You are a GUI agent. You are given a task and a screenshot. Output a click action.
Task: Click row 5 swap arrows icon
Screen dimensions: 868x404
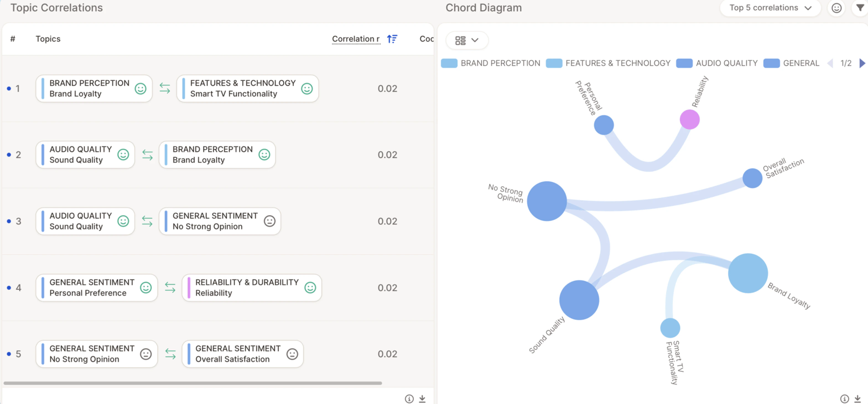click(170, 354)
